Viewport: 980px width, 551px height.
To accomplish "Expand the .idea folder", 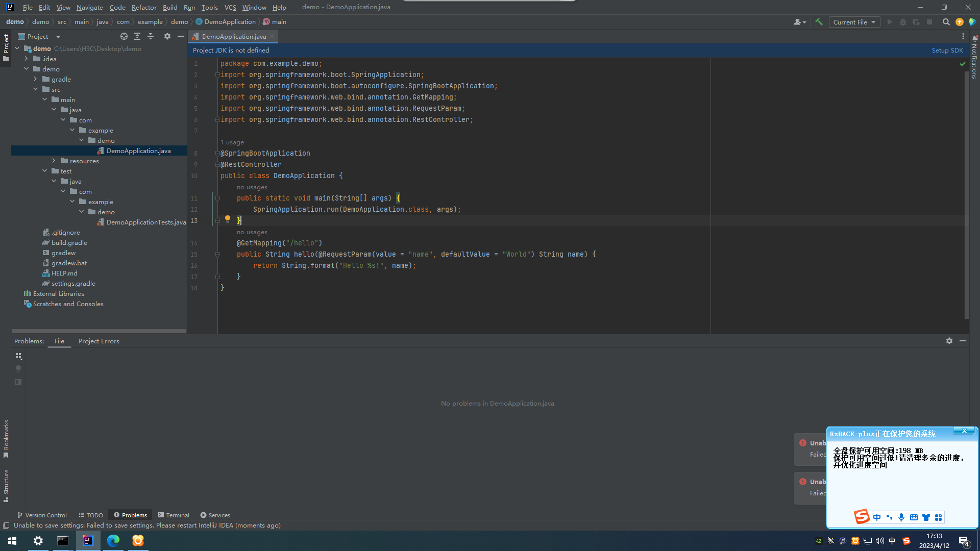I will pos(26,59).
